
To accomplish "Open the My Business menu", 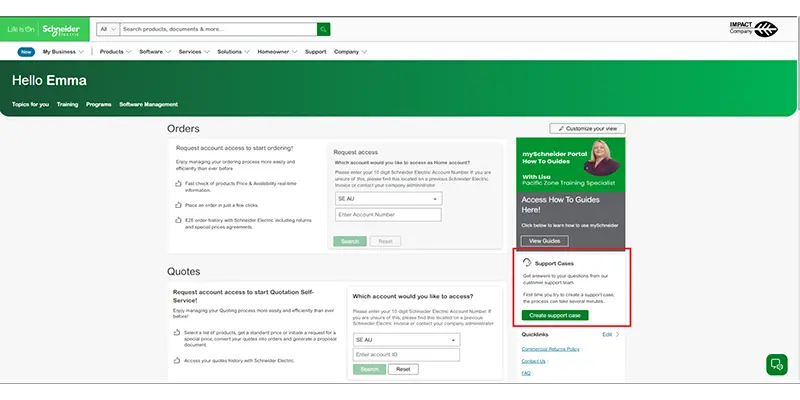I will tap(63, 52).
